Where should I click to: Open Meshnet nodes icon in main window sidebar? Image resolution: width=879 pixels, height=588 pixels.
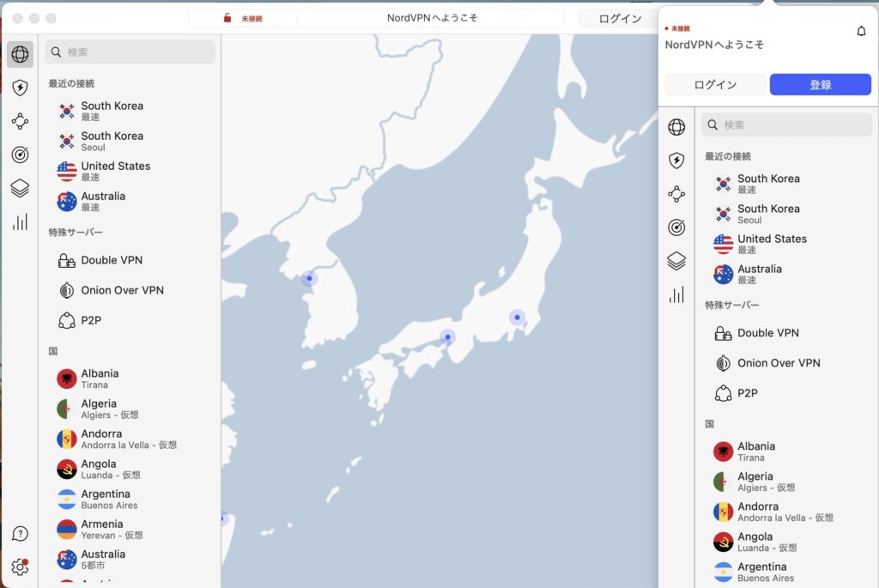pos(21,121)
